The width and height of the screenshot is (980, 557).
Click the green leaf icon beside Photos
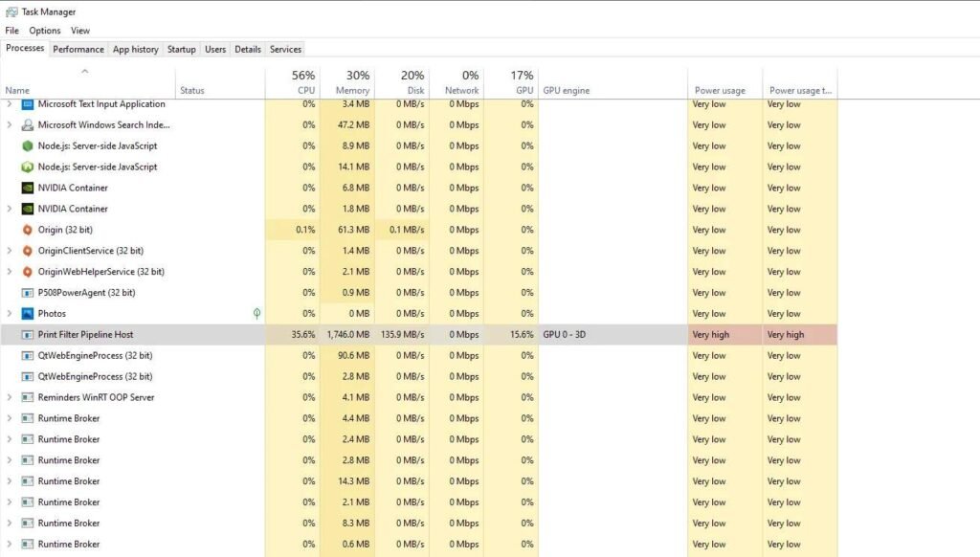pyautogui.click(x=256, y=313)
